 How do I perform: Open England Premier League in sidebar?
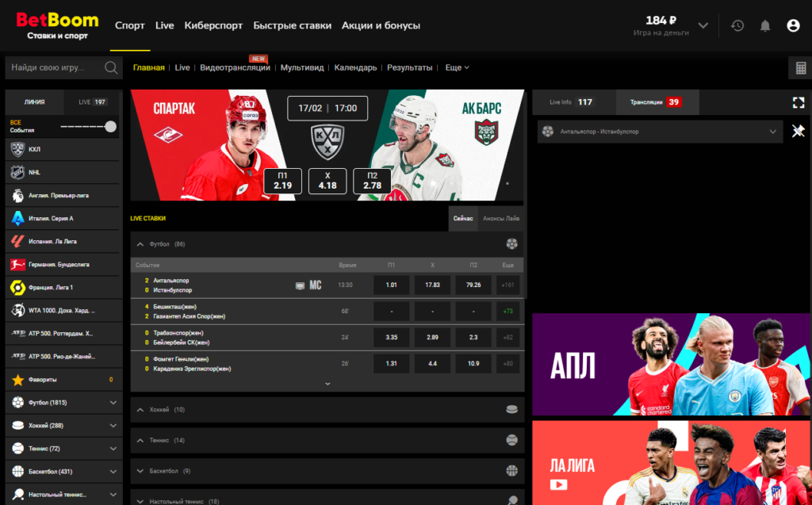click(62, 196)
